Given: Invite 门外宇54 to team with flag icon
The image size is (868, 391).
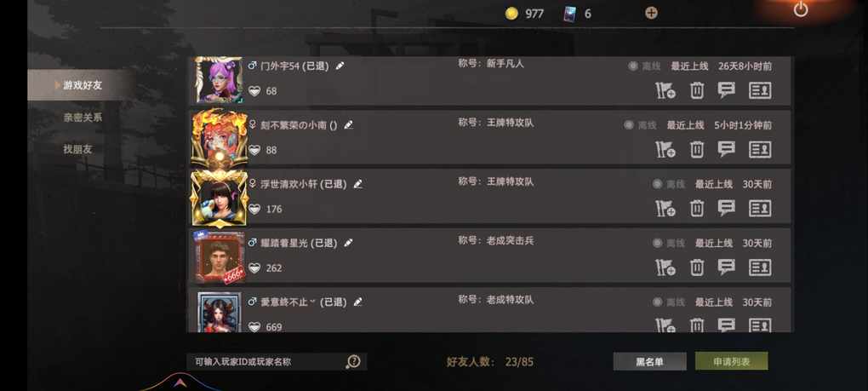Looking at the screenshot, I should click(x=665, y=90).
